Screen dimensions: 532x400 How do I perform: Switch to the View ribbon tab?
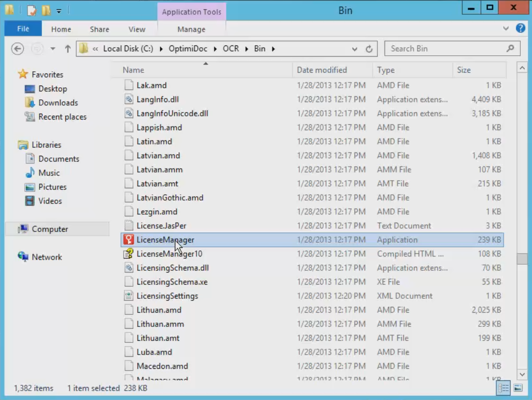[137, 29]
